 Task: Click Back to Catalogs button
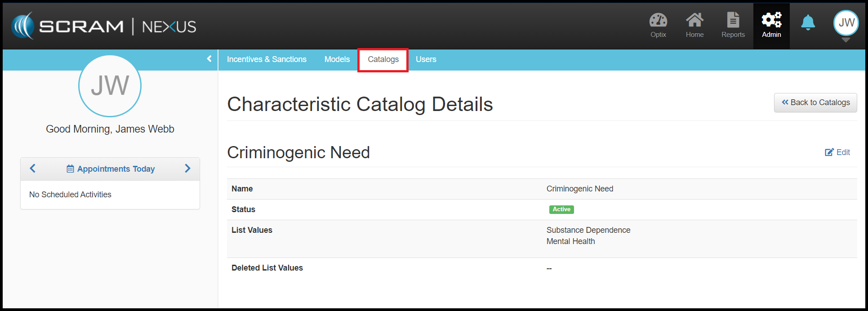click(815, 102)
